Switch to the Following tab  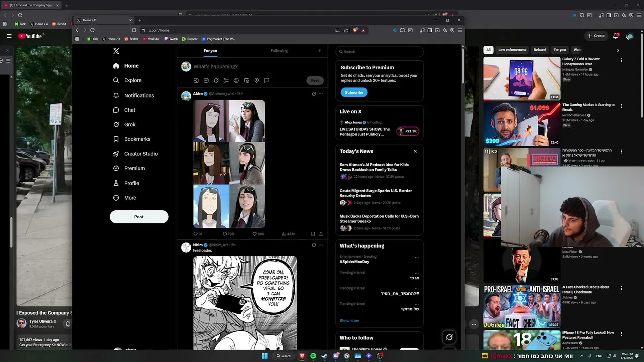pyautogui.click(x=279, y=51)
